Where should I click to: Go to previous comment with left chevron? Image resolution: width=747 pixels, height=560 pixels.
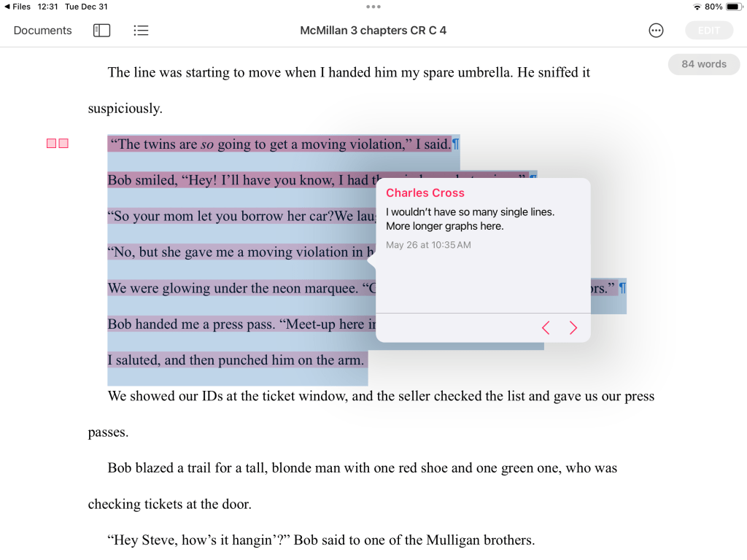(546, 328)
